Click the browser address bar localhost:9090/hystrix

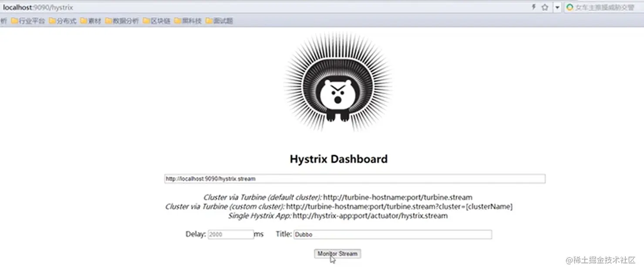261,7
